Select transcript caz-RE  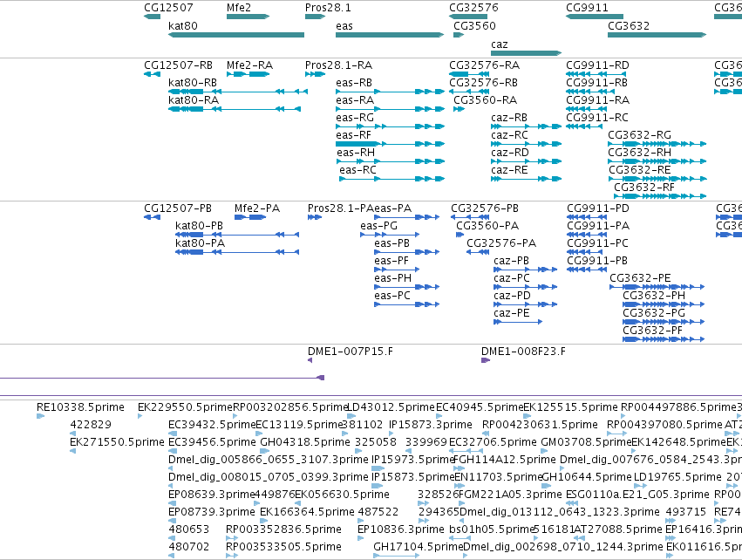click(509, 170)
